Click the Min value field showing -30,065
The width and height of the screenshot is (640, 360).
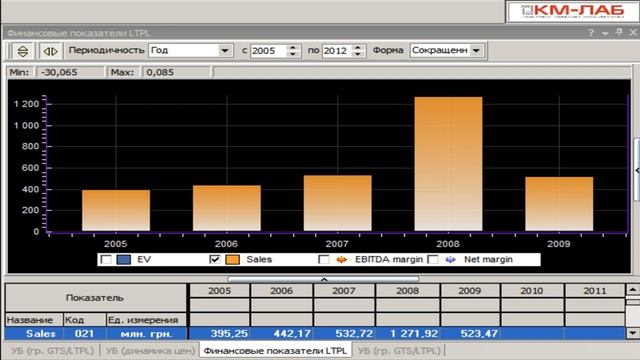point(70,72)
